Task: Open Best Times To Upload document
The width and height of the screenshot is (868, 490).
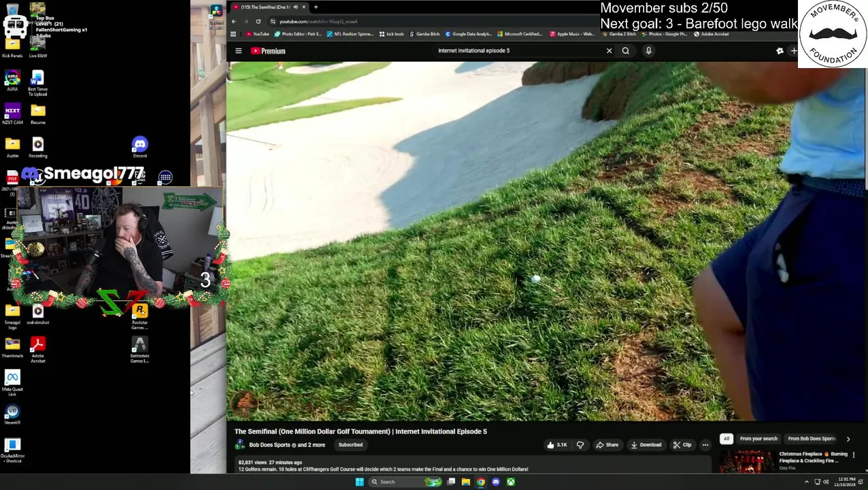Action: click(37, 83)
